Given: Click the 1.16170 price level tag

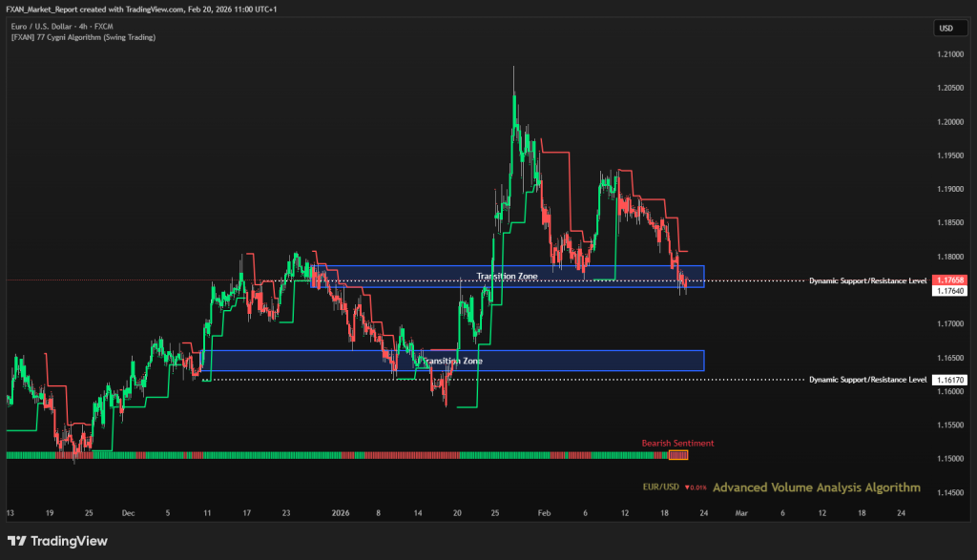Looking at the screenshot, I should [948, 380].
